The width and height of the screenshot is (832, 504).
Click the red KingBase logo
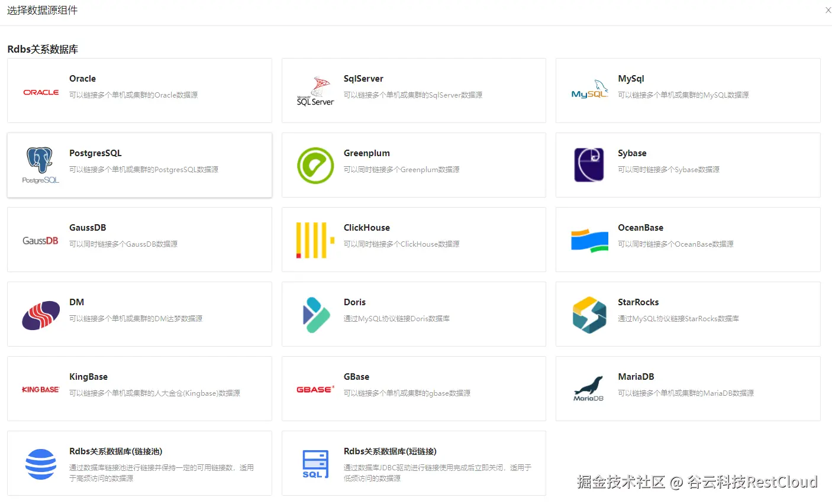41,389
